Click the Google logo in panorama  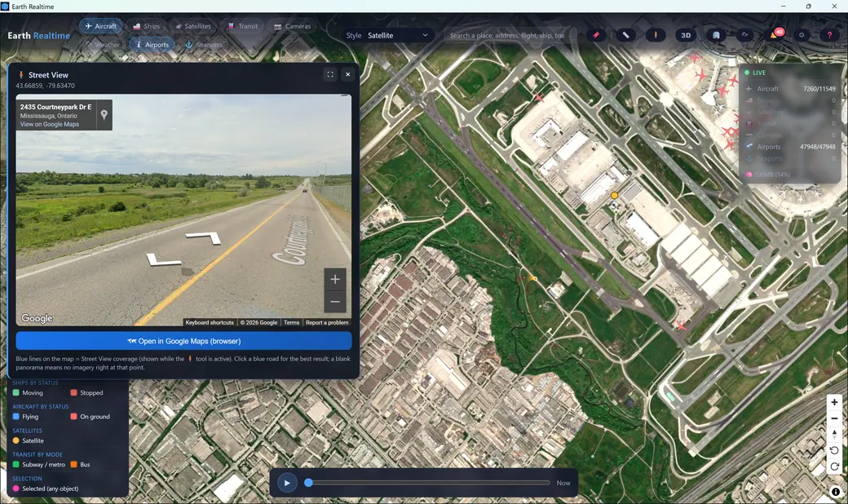(37, 319)
